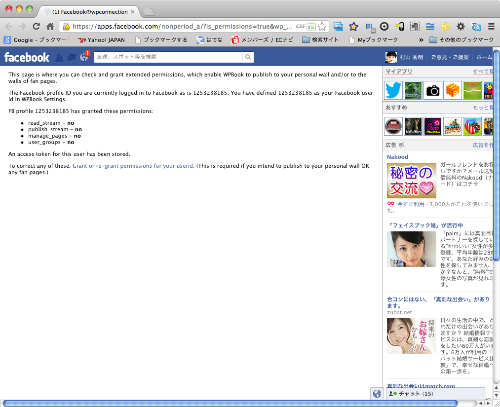Screen dimensions: 500x407
Task: Open the 'Grant or re-grant permissions' link
Action: tap(133, 166)
